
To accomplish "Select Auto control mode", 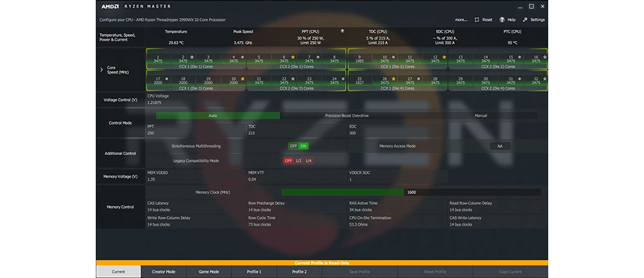I will pos(218,115).
